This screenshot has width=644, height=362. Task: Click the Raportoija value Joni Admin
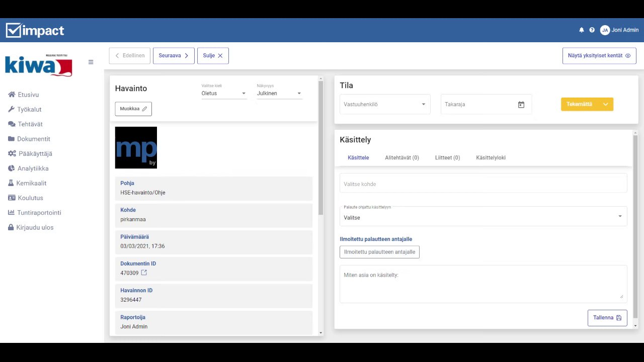point(134,327)
